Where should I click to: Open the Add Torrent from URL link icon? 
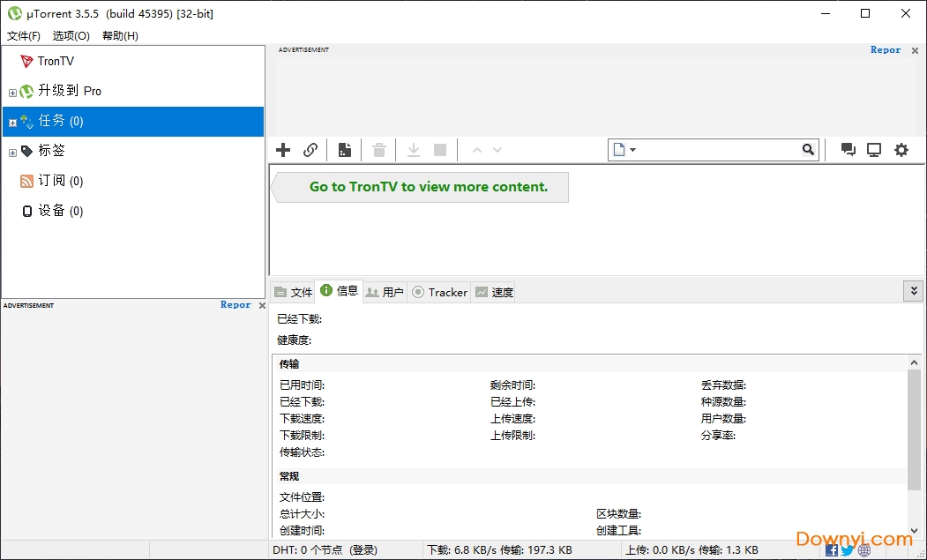(x=310, y=150)
